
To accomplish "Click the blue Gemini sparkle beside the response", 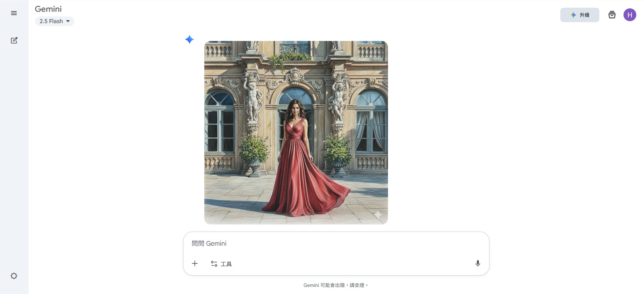I will [x=189, y=39].
